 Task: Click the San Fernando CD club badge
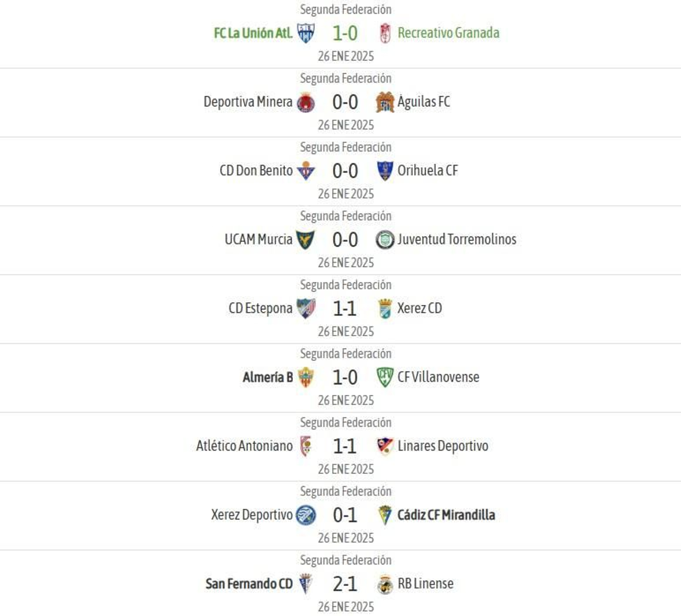[307, 583]
